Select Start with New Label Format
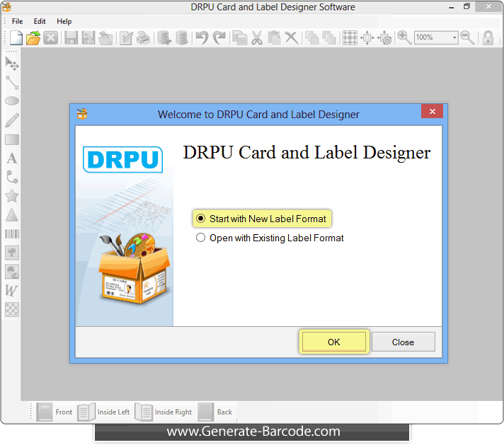The image size is (504, 445). coord(262,219)
